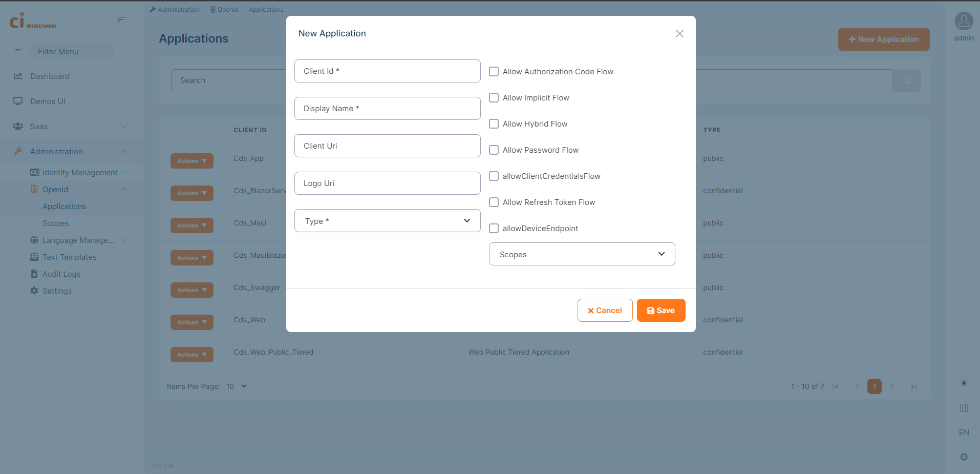The height and width of the screenshot is (474, 980).
Task: Open the Type dropdown in the dialog
Action: click(388, 221)
